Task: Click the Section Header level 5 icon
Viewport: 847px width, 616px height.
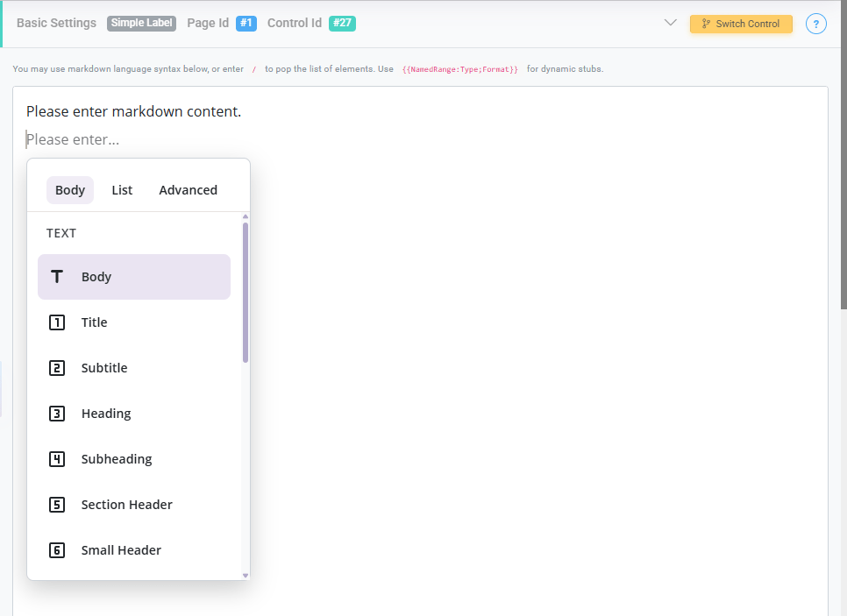Action: click(x=57, y=505)
